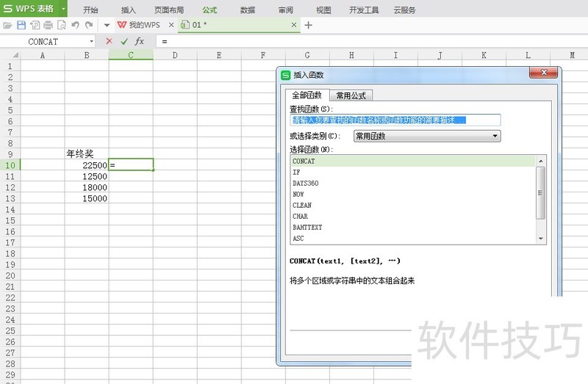
Task: Click the function list scrollbar down arrow
Action: pyautogui.click(x=541, y=238)
